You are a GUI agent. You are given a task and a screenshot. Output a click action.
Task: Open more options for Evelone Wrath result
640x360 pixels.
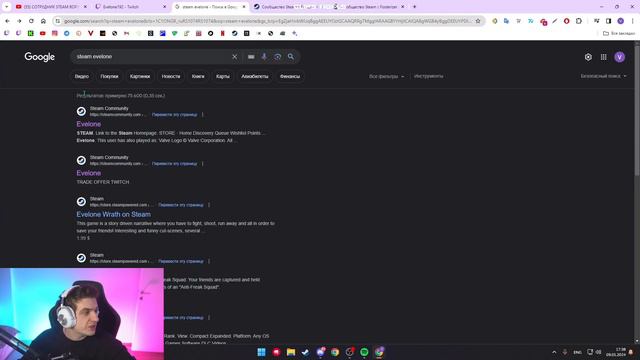click(209, 205)
